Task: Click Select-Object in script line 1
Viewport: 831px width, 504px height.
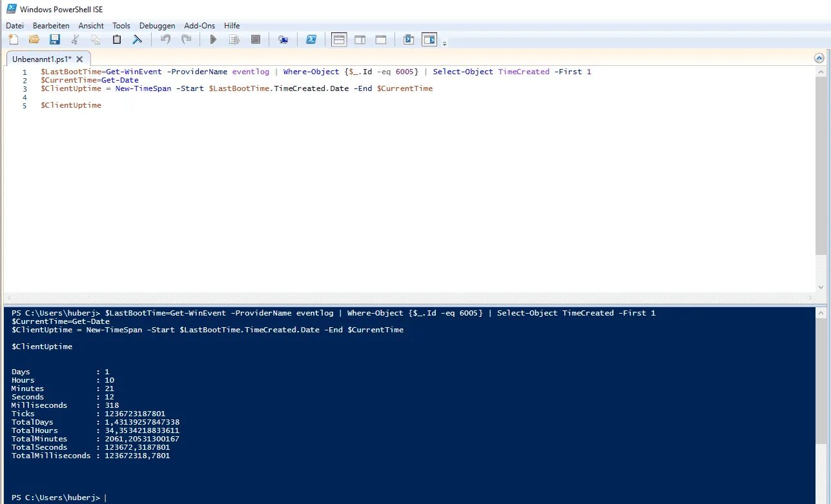Action: pos(463,72)
